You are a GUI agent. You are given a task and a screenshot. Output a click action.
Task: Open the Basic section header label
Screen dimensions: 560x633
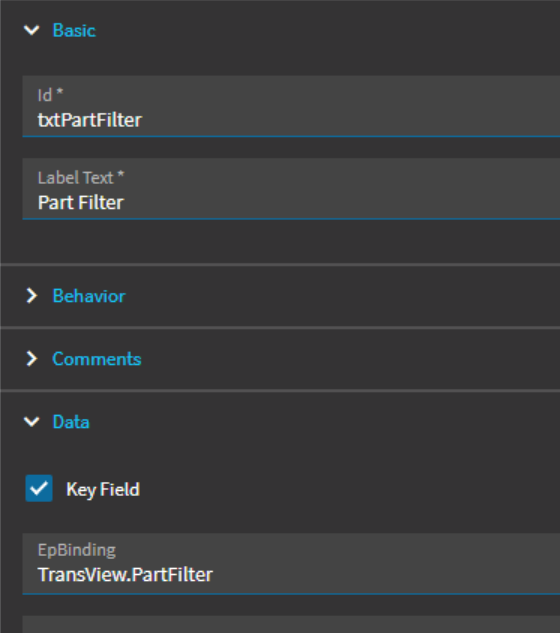74,30
